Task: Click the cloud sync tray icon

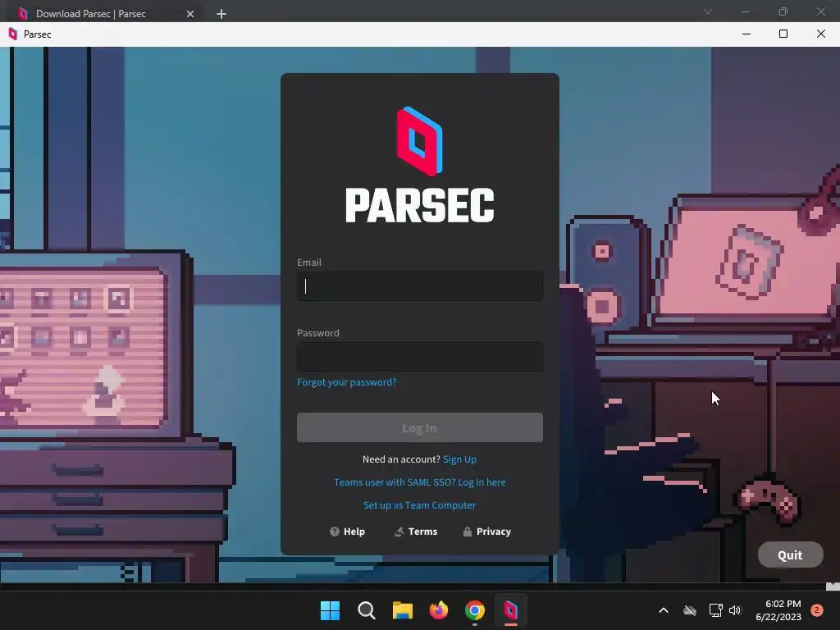Action: click(690, 610)
